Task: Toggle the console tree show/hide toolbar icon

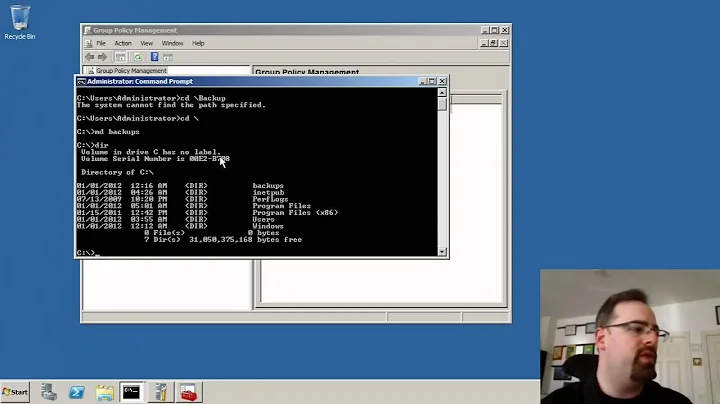Action: (x=120, y=57)
